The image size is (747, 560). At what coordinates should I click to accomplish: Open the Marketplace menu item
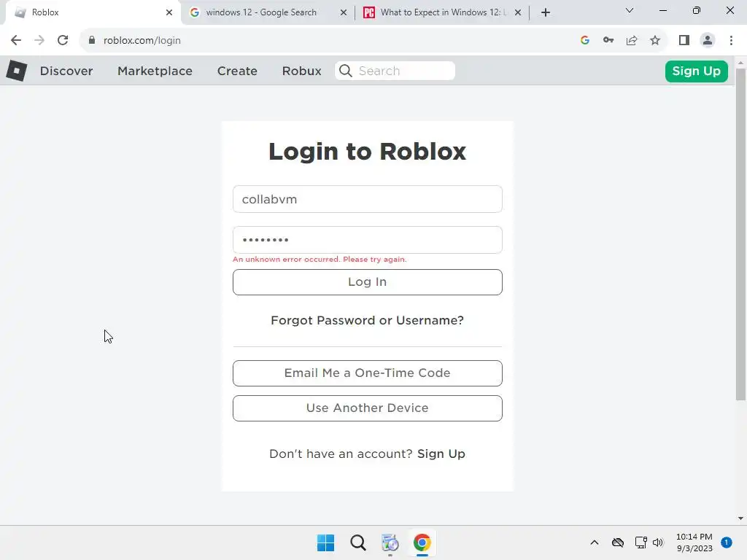click(155, 71)
